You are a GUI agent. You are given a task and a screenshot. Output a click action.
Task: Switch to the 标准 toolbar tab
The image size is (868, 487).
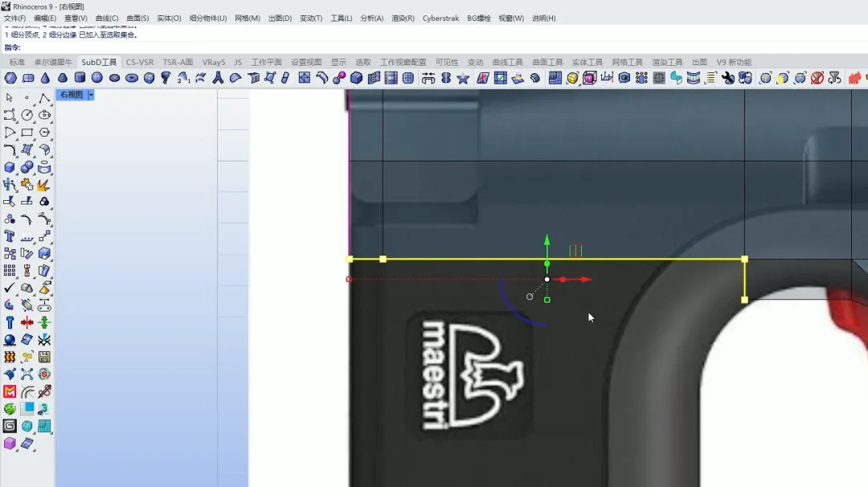(17, 62)
